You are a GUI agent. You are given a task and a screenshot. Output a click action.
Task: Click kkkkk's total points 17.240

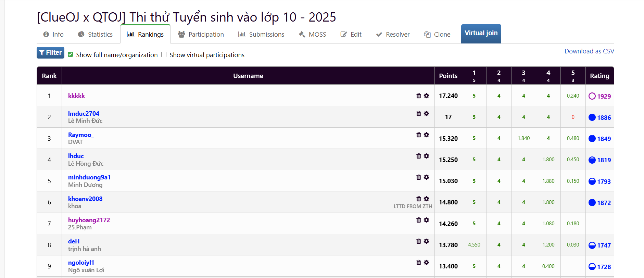coord(448,96)
